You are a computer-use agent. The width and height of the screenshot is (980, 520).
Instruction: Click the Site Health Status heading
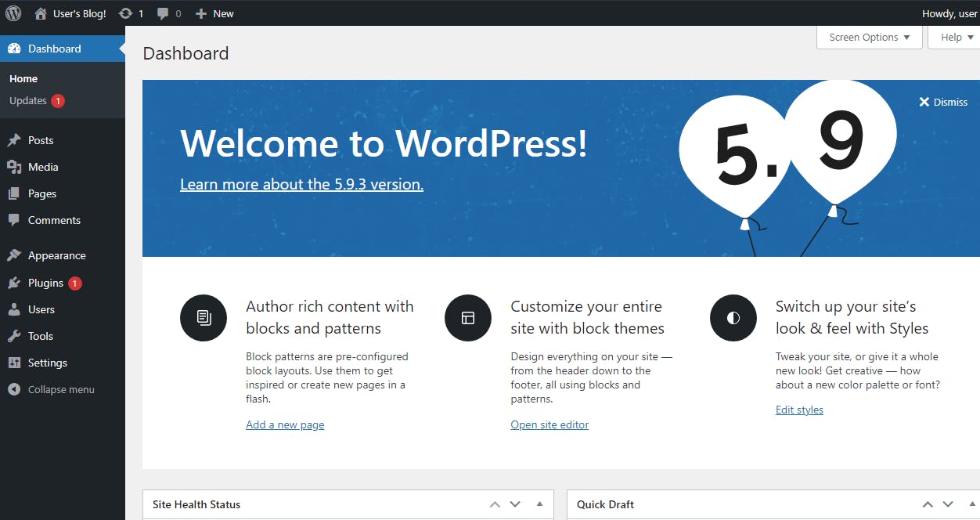tap(196, 504)
